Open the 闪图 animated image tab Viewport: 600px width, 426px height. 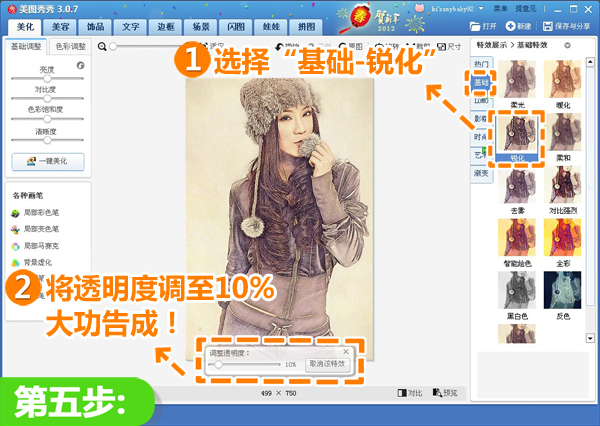236,27
